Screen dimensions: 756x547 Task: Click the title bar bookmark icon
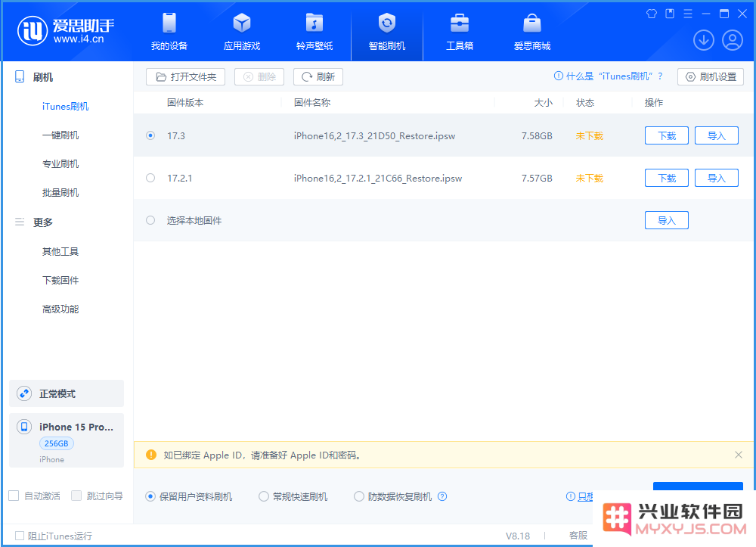pos(670,14)
